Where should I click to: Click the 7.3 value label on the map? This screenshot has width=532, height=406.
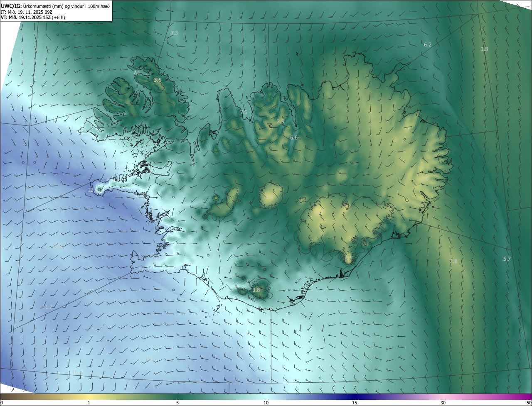(x=174, y=33)
